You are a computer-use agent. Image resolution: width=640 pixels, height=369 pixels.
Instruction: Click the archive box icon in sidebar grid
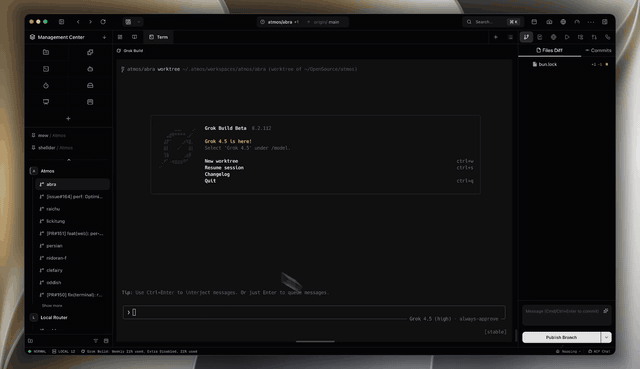(x=90, y=102)
